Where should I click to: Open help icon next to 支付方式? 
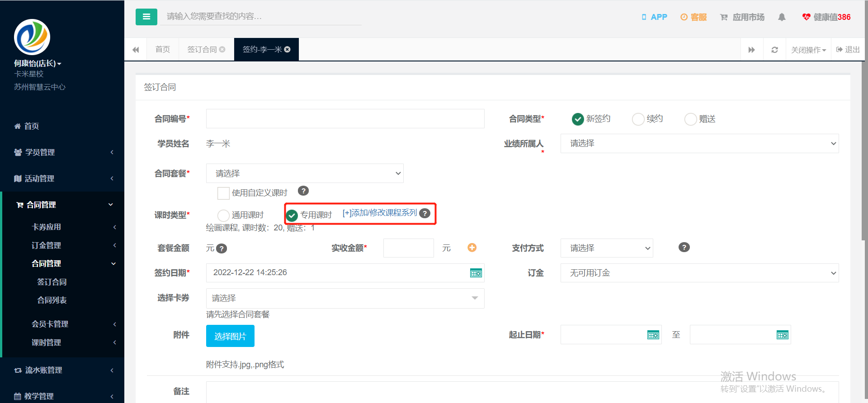[x=684, y=247]
